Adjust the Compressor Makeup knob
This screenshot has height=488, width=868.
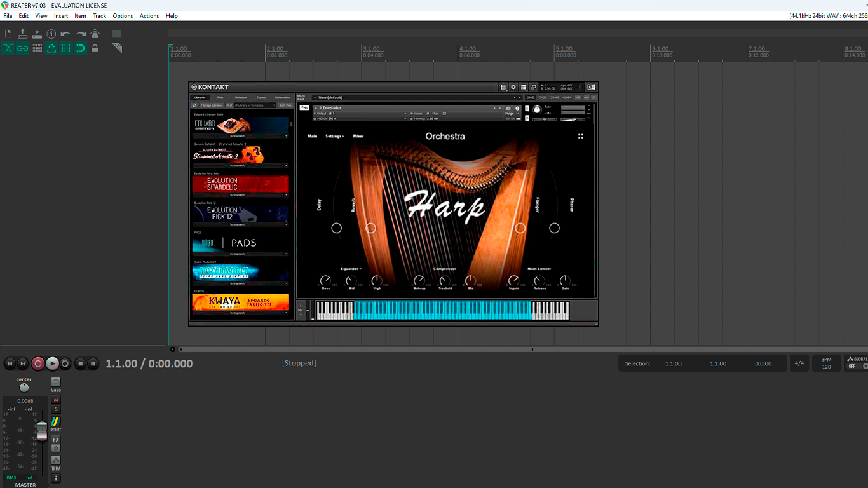tap(419, 280)
